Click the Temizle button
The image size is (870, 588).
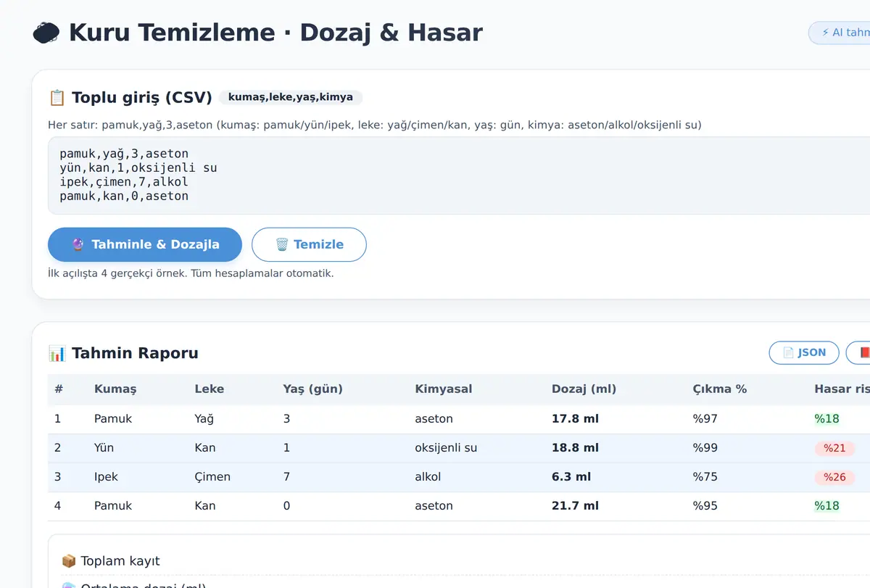(x=309, y=244)
